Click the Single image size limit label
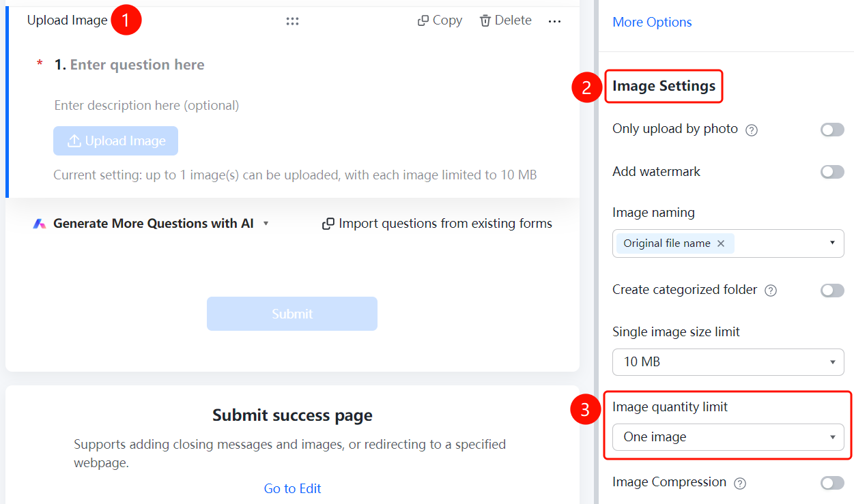 point(676,332)
